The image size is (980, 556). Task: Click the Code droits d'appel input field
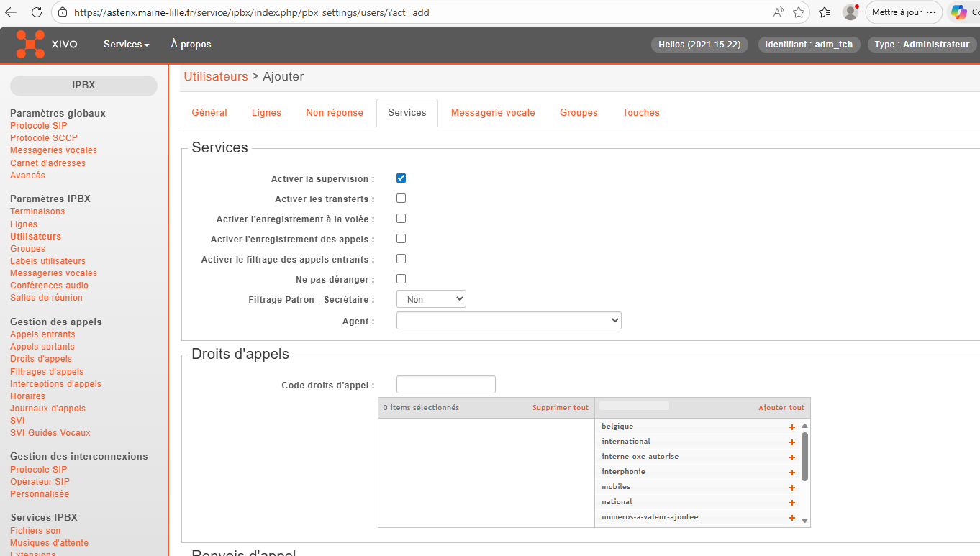(446, 385)
